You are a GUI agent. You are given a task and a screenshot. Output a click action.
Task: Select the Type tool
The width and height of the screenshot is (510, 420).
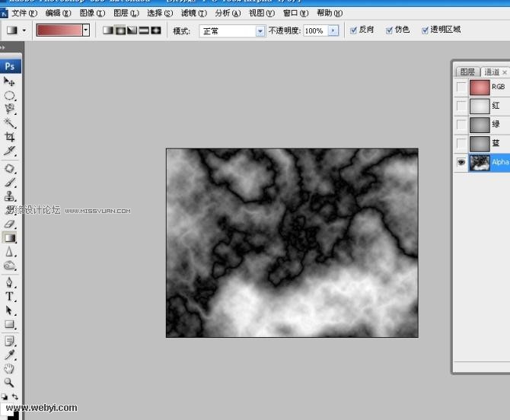click(9, 297)
